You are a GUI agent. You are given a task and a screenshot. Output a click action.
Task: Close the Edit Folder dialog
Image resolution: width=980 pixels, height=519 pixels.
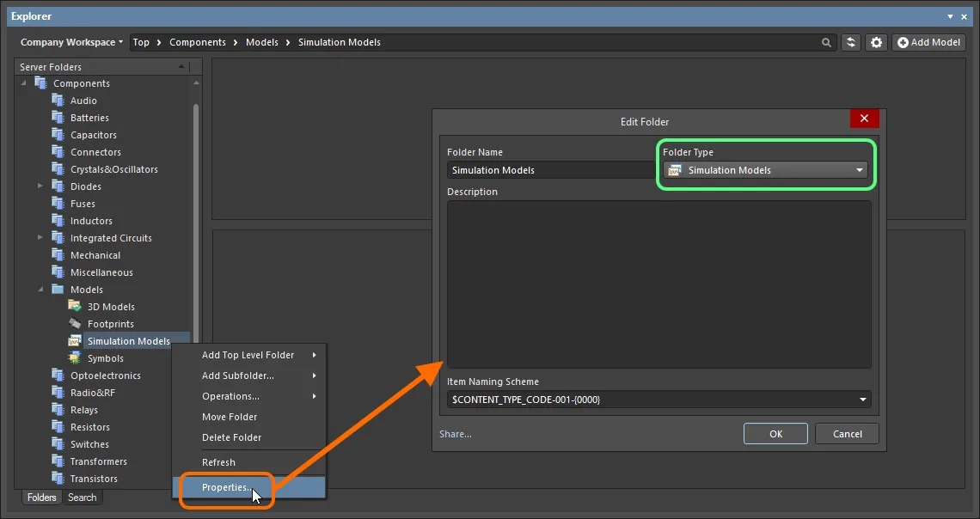point(864,118)
